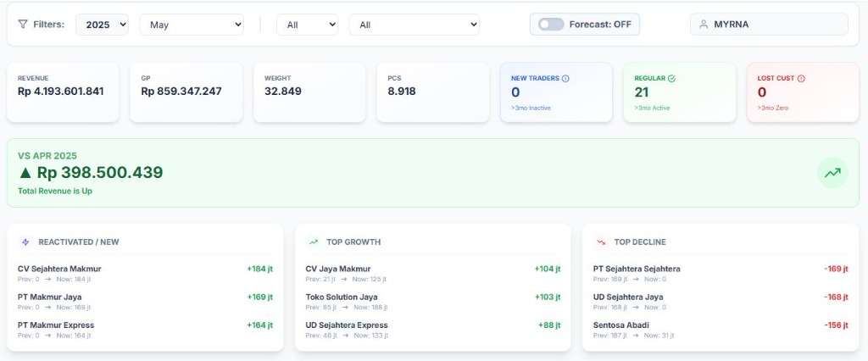Screen dimensions: 868x361
Task: Click the user icon beside MYRNA
Action: point(703,25)
